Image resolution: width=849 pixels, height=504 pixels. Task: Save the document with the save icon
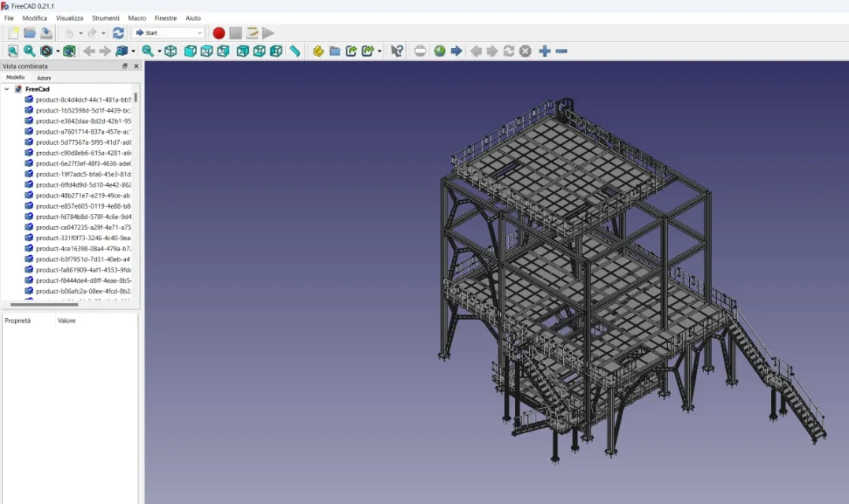click(x=46, y=33)
